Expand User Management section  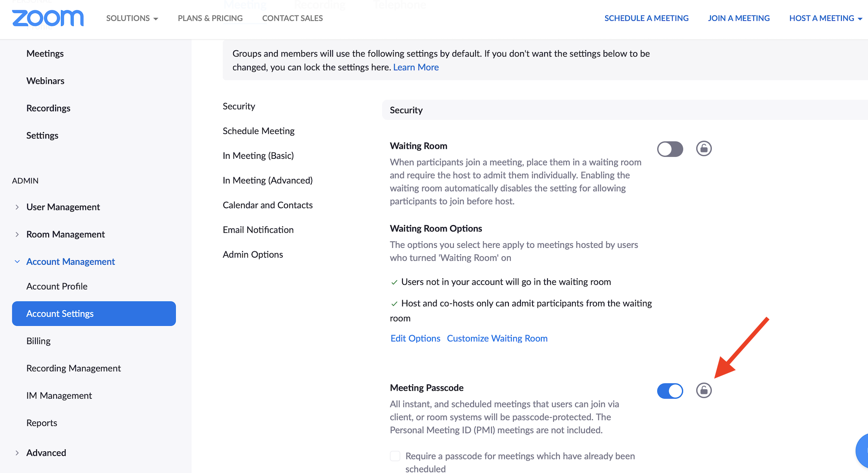pos(63,207)
